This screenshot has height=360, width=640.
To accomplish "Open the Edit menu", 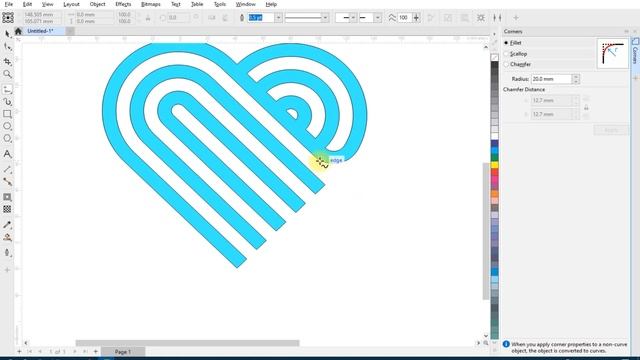I will click(x=27, y=4).
